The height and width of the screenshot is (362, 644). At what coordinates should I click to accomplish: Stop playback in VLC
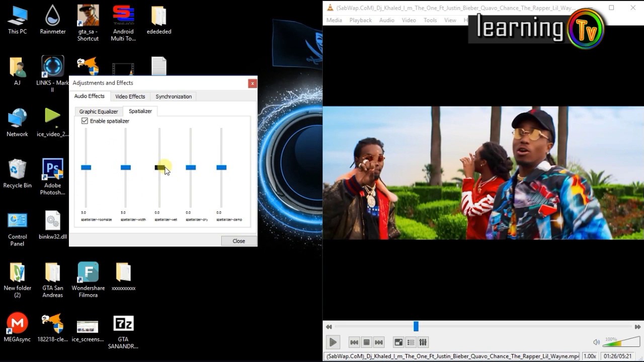click(366, 342)
